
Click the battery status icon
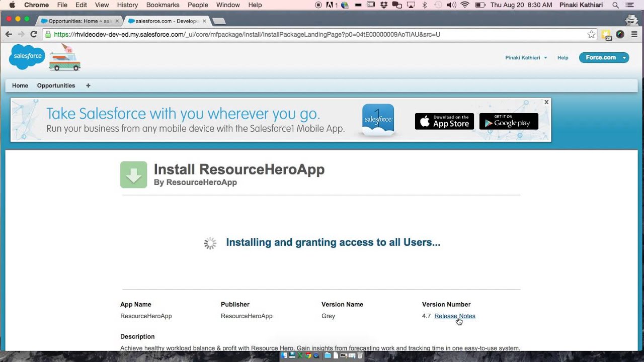coord(480,5)
